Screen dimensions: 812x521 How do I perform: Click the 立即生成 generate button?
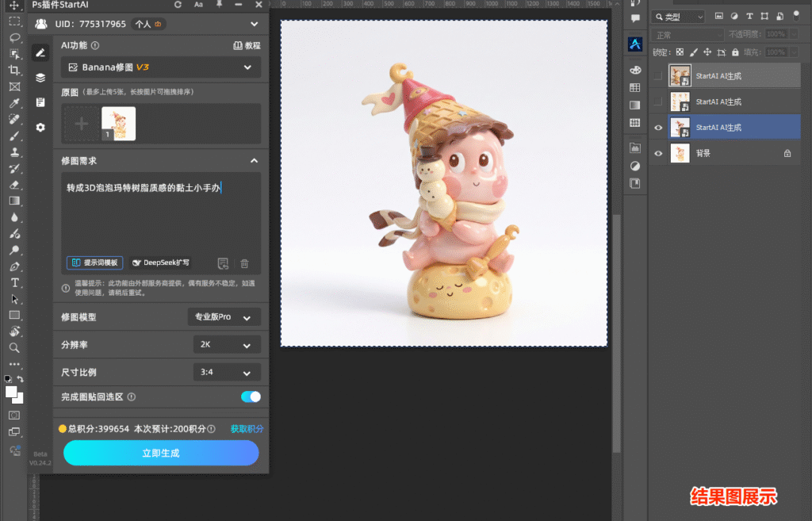coord(161,453)
